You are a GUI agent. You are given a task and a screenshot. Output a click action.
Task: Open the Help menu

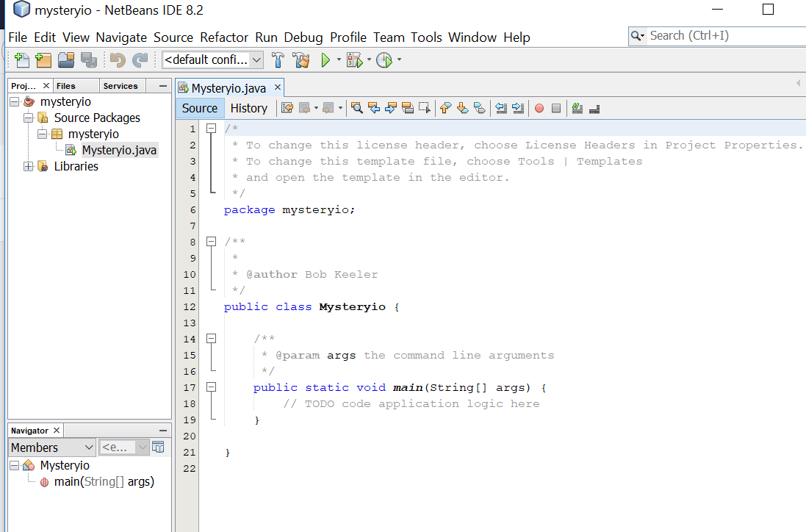[517, 37]
